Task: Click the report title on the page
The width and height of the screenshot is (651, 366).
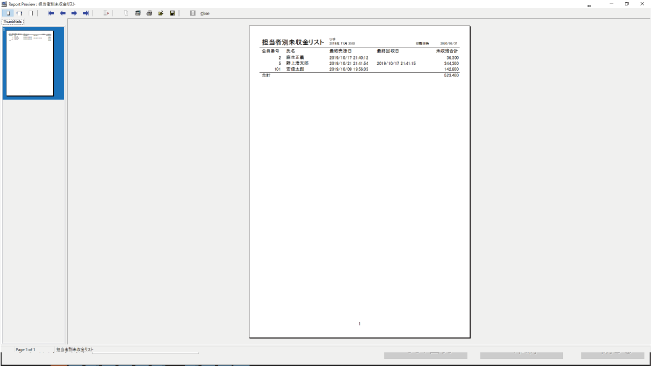Action: pyautogui.click(x=293, y=42)
